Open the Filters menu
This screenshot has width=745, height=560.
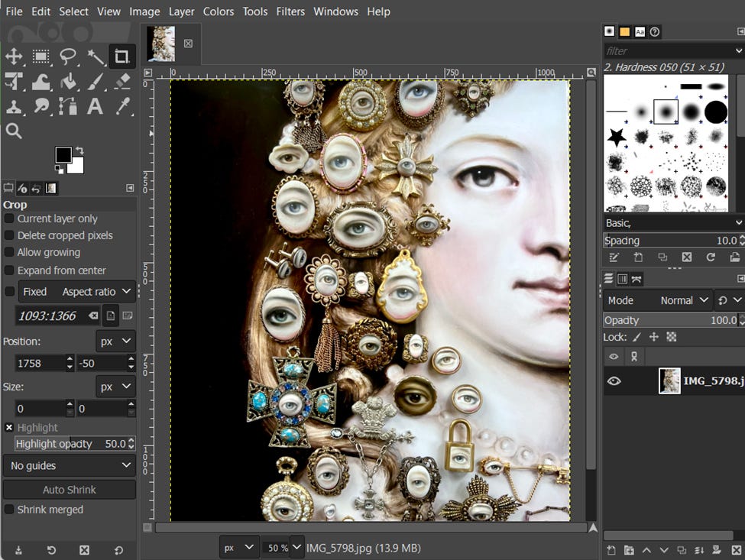tap(290, 11)
